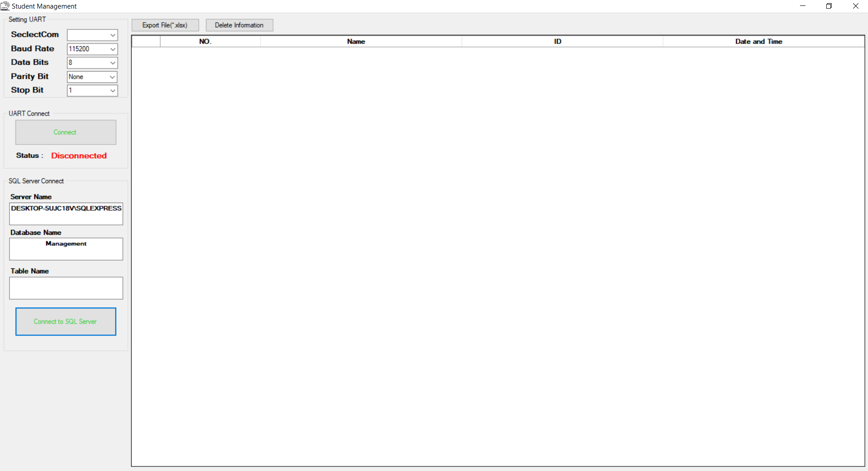Click the Connect button under UART Connect
Image resolution: width=868 pixels, height=471 pixels.
click(65, 132)
